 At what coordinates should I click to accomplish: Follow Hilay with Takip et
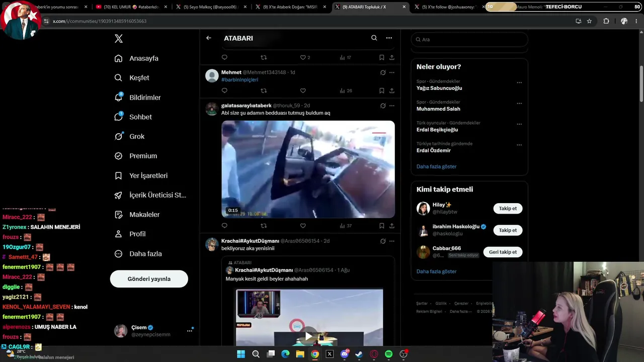(x=508, y=209)
